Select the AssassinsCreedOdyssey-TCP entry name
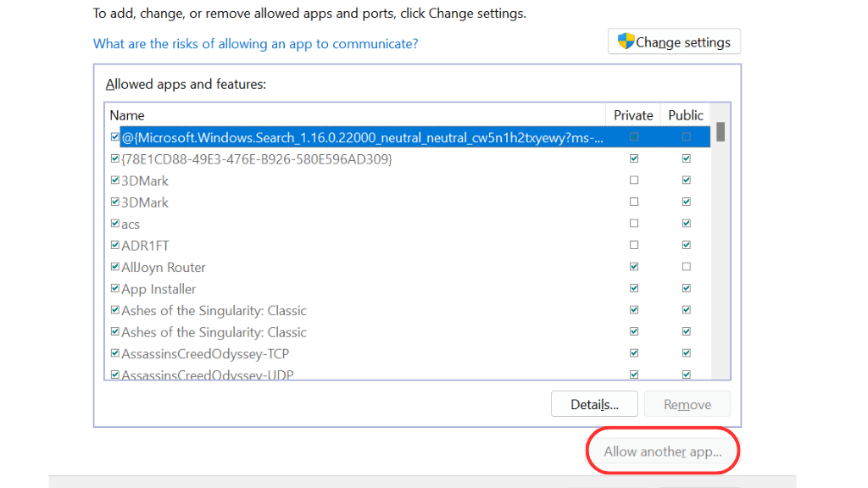Image resolution: width=868 pixels, height=488 pixels. [x=205, y=353]
